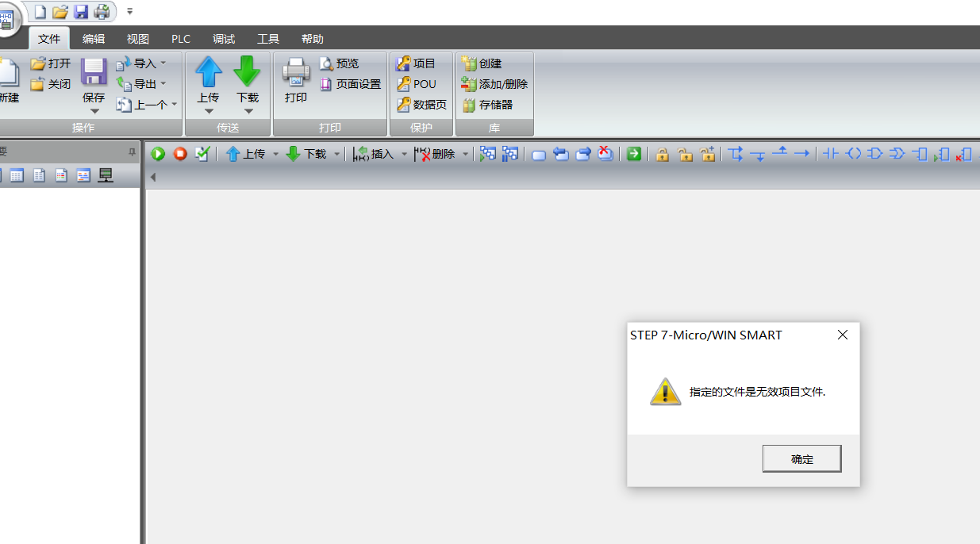Close the STEP 7-Micro/WIN SMART dialog
The image size is (980, 544).
pos(843,335)
